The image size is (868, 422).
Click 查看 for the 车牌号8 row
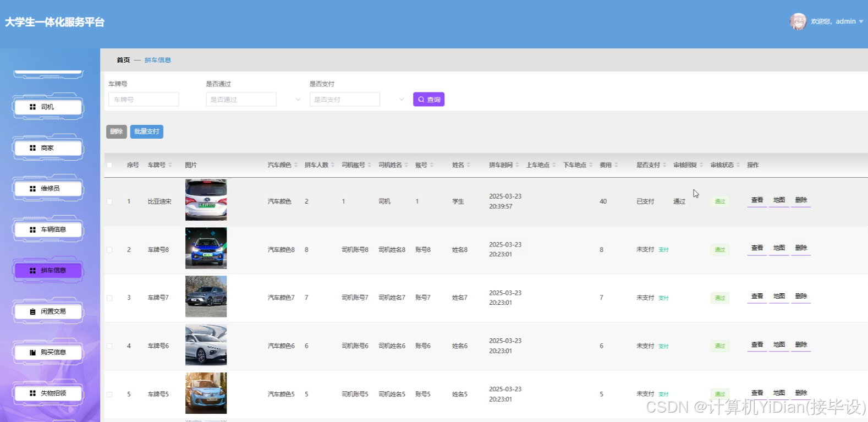(757, 248)
